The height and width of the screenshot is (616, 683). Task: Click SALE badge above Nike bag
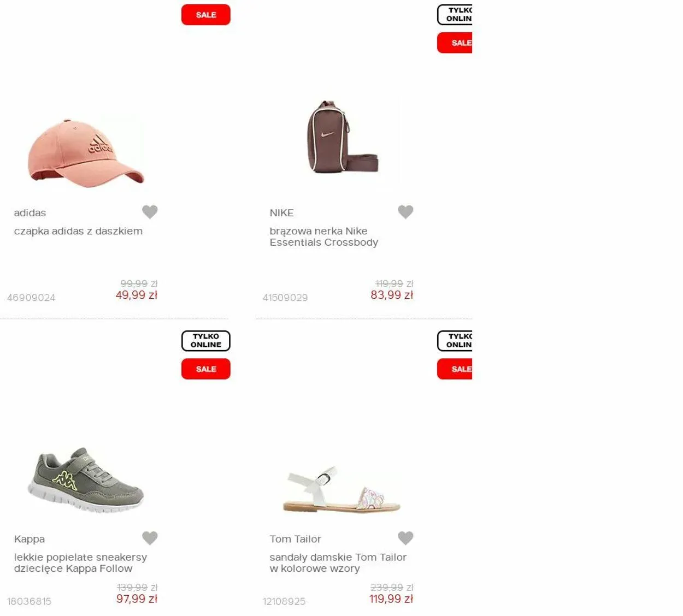click(x=455, y=43)
